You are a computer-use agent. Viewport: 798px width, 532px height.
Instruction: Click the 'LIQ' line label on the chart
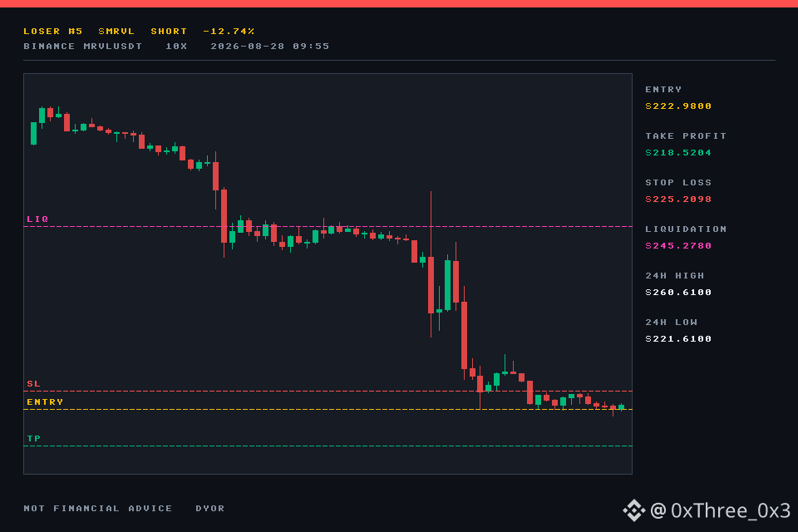pos(37,219)
